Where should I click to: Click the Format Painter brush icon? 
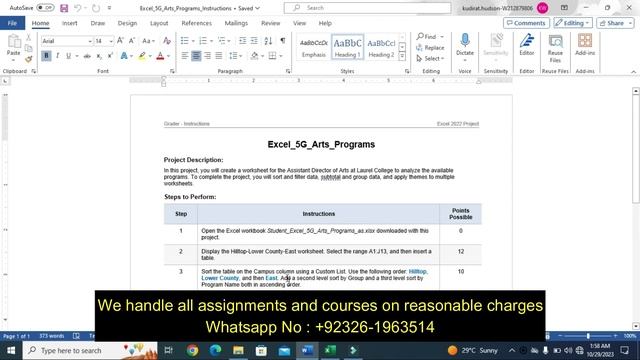(29, 59)
